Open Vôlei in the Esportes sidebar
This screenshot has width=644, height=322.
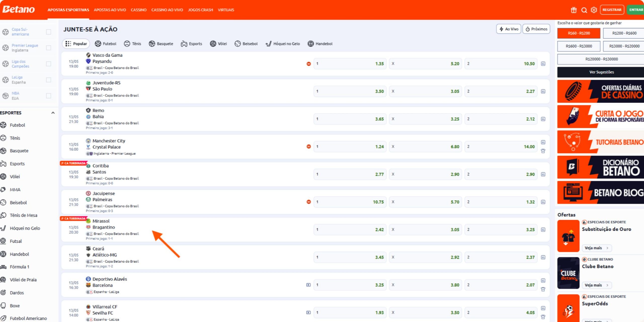pyautogui.click(x=15, y=177)
